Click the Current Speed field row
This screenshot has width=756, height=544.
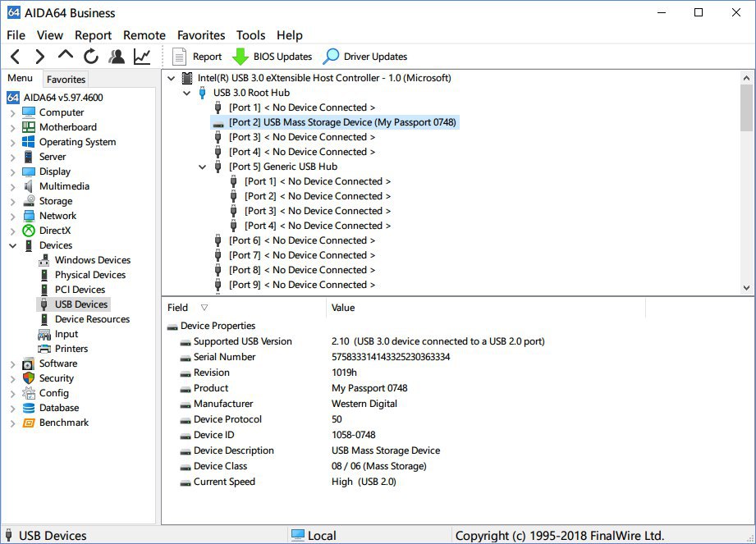point(224,482)
